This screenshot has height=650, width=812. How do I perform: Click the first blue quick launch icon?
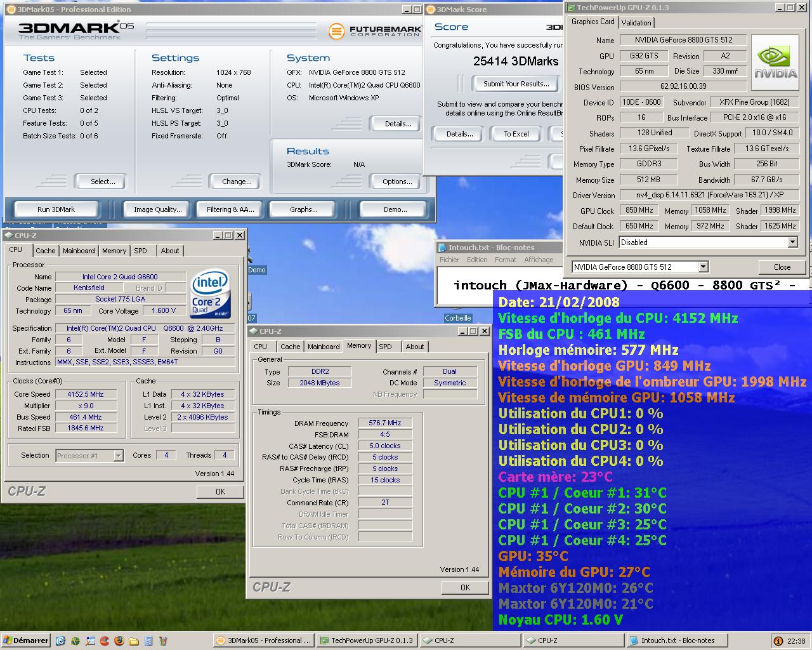click(60, 641)
